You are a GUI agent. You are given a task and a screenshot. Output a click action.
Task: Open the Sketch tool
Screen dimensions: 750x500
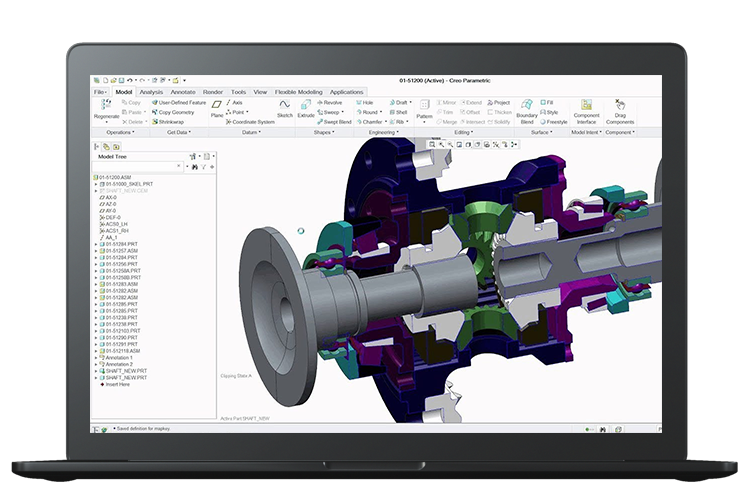tap(284, 110)
